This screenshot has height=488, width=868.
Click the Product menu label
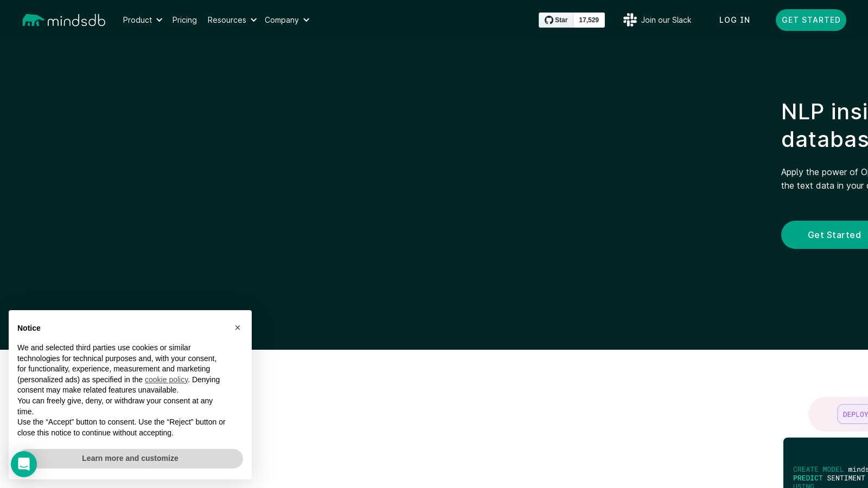pos(137,20)
